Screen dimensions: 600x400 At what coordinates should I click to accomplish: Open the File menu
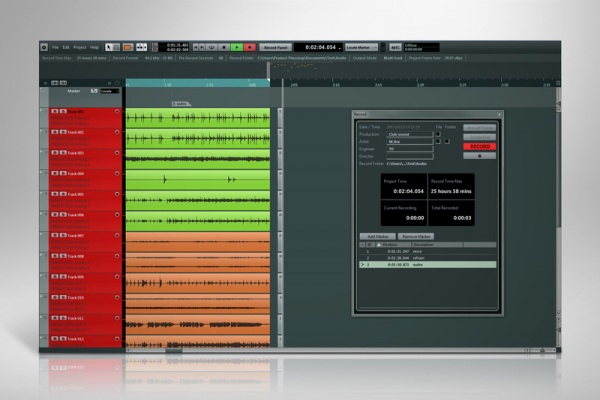(x=55, y=47)
